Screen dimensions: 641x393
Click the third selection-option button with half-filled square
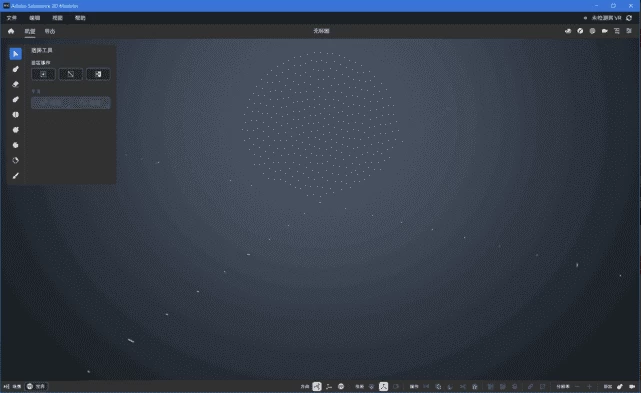98,74
